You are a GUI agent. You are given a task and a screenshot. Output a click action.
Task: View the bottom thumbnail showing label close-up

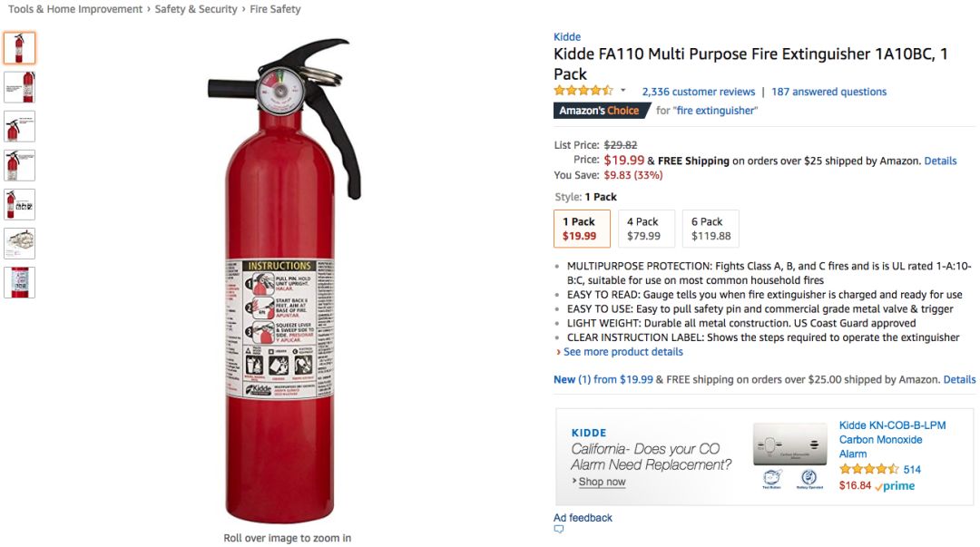click(20, 282)
